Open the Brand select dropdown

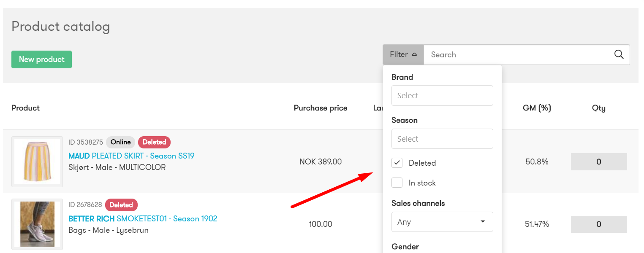(442, 95)
